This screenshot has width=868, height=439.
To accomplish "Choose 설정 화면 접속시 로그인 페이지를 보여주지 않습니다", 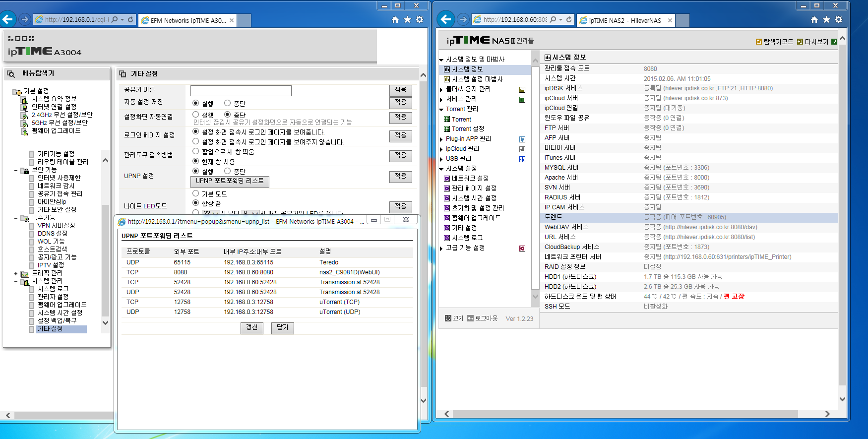I will 196,141.
